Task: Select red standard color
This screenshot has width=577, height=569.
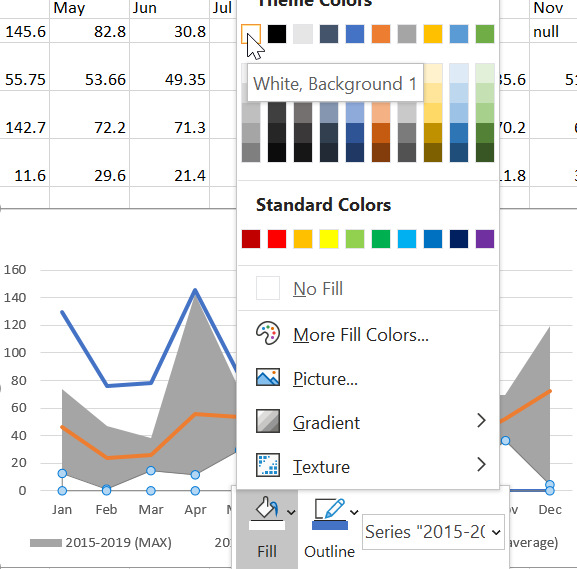Action: tap(277, 239)
